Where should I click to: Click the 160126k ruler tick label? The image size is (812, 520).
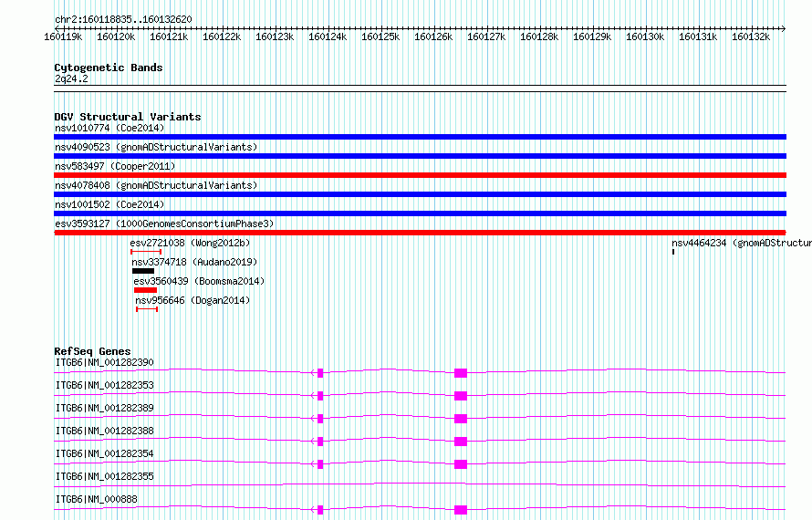pyautogui.click(x=433, y=36)
